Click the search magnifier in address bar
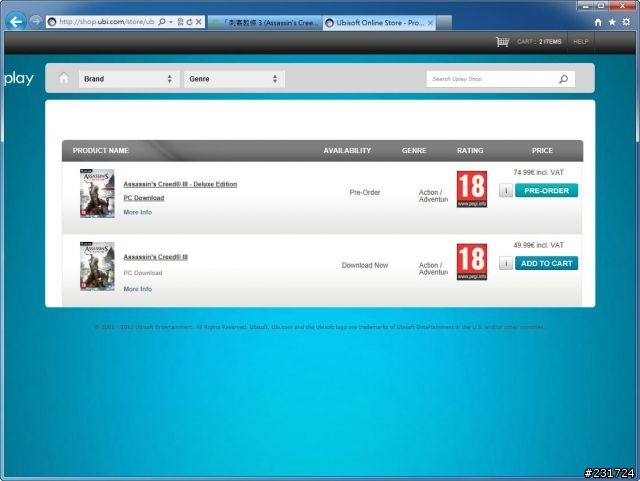This screenshot has height=481, width=640. click(x=162, y=22)
